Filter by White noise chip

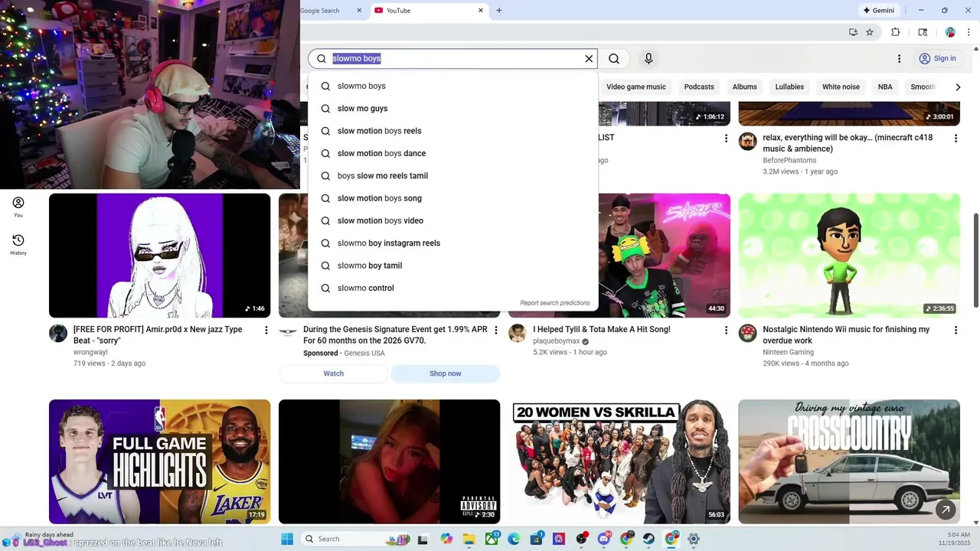841,87
